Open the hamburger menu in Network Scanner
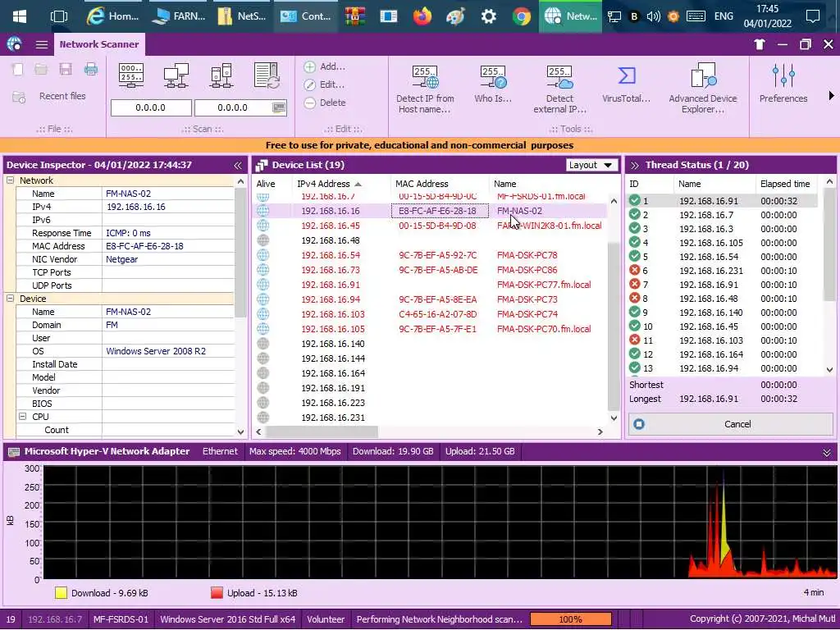Image resolution: width=840 pixels, height=630 pixels. click(41, 44)
